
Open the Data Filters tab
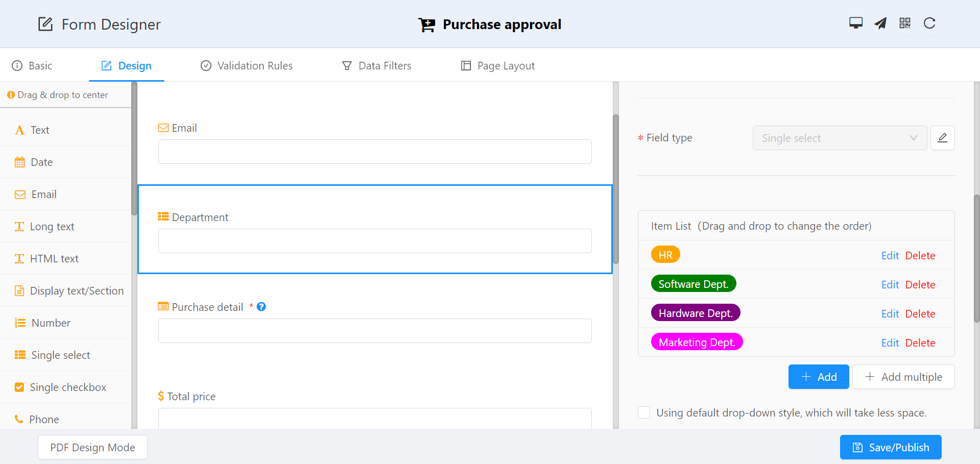376,66
